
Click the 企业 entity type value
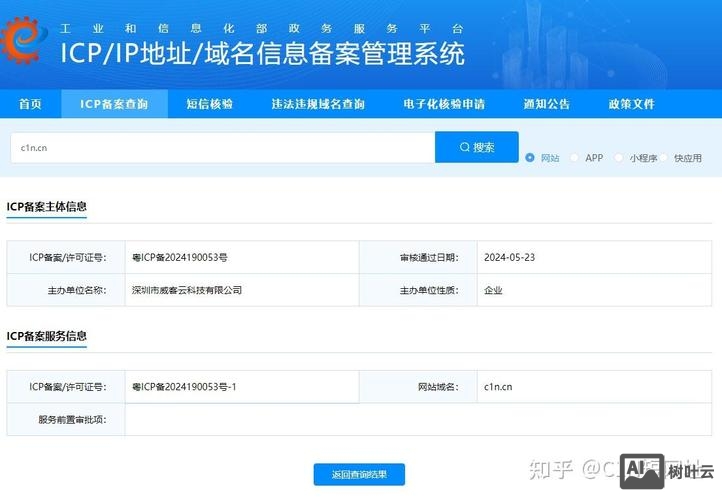point(493,290)
